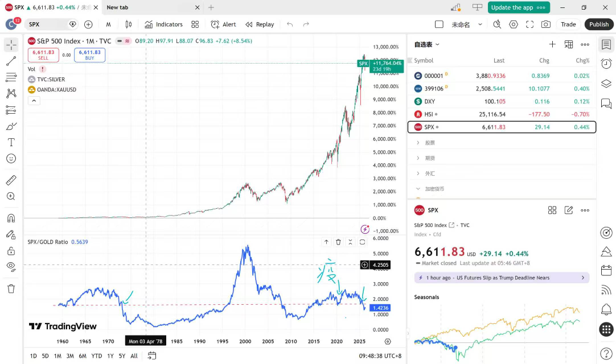Select the 5Y time range

122,356
